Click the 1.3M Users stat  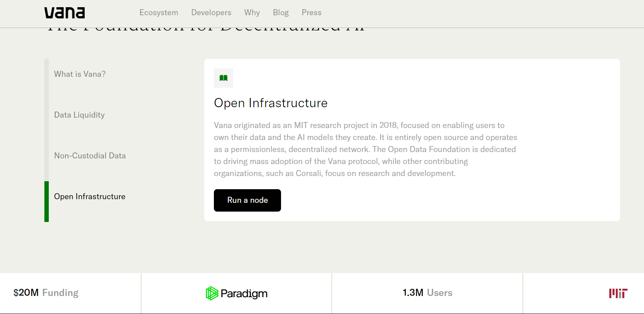[x=427, y=293]
